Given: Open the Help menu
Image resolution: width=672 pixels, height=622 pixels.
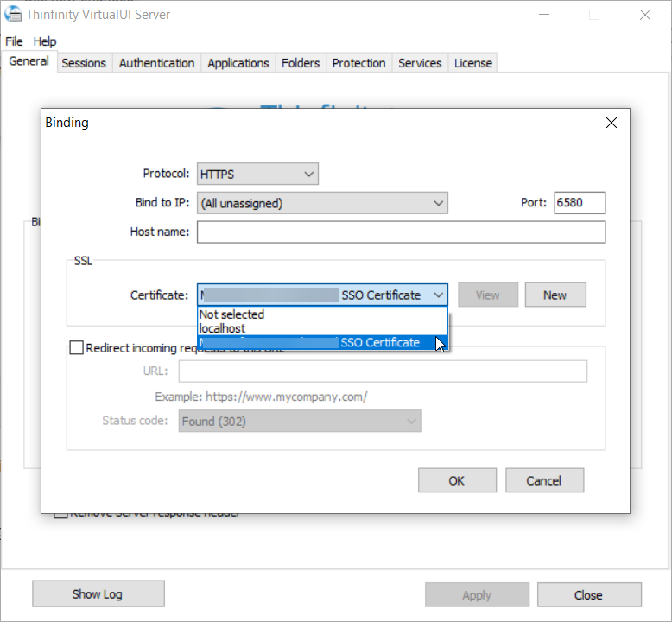Looking at the screenshot, I should click(45, 41).
